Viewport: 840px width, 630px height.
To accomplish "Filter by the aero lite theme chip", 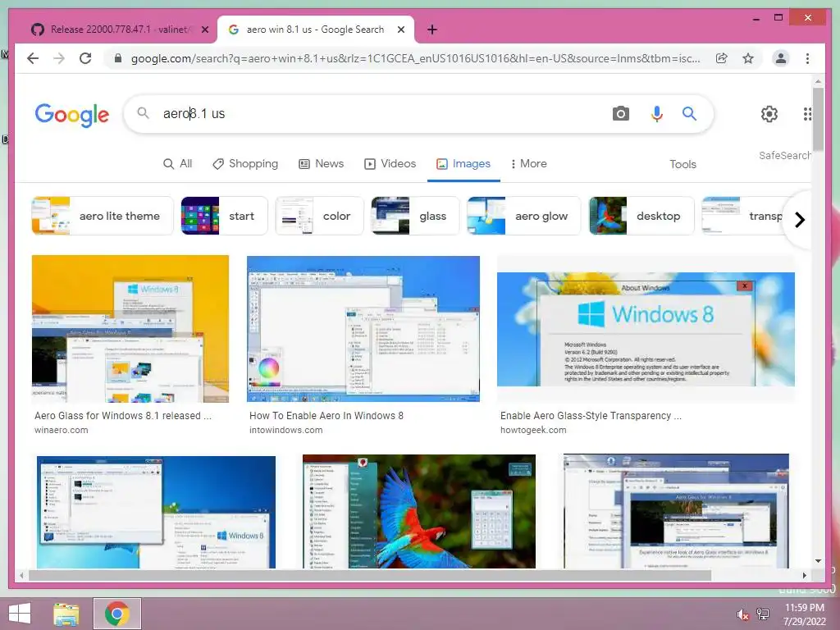I will pyautogui.click(x=103, y=216).
